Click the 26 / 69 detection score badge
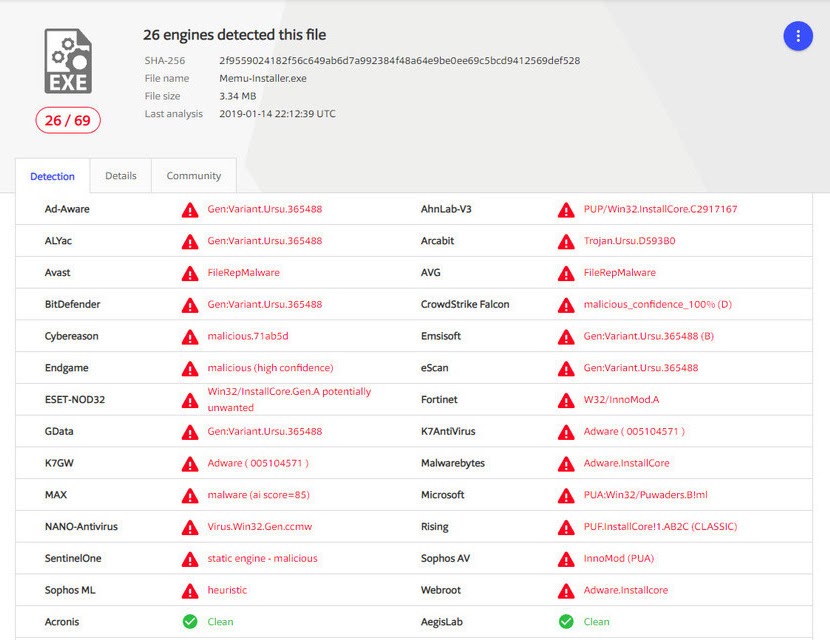 [68, 121]
